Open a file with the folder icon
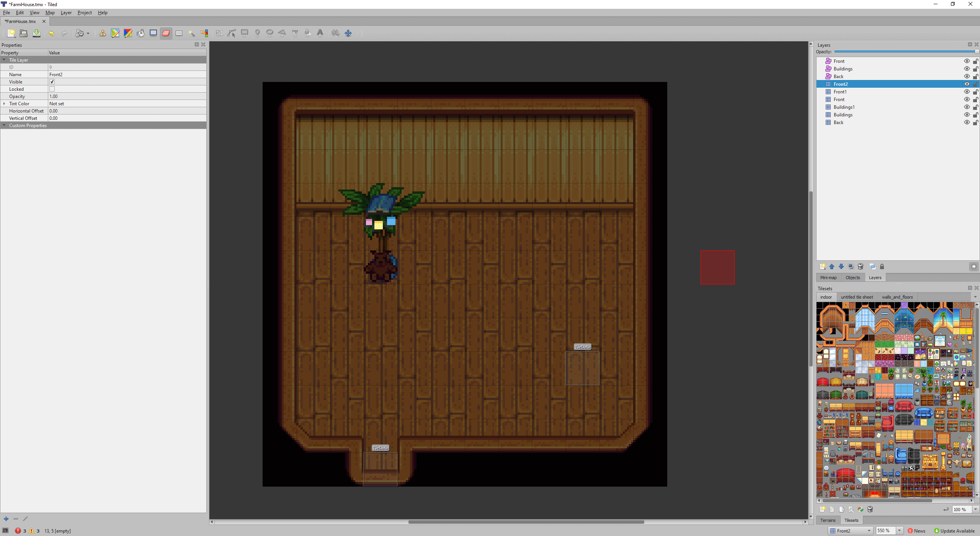 pos(24,33)
